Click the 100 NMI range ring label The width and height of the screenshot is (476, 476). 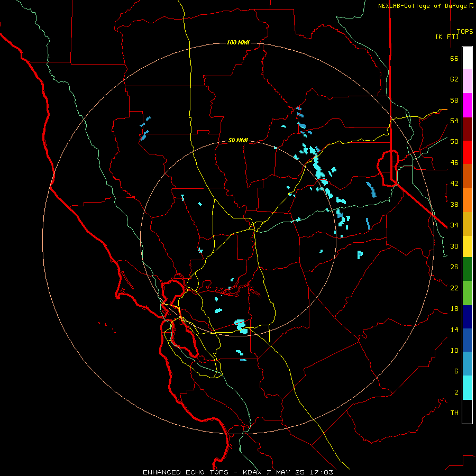click(x=238, y=42)
